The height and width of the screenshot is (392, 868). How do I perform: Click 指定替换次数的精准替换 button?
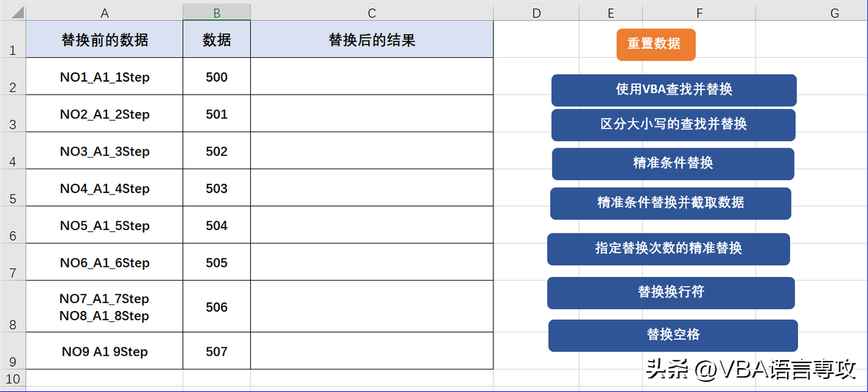[x=668, y=249]
